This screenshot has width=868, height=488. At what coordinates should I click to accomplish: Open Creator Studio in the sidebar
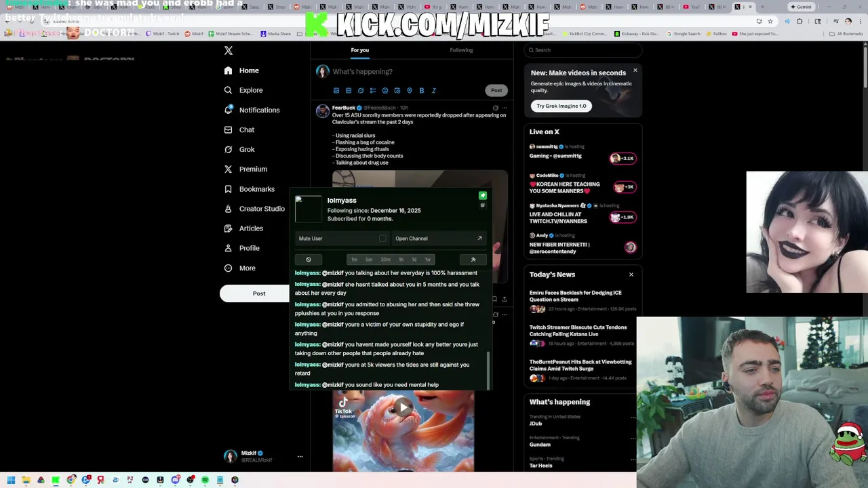254,209
